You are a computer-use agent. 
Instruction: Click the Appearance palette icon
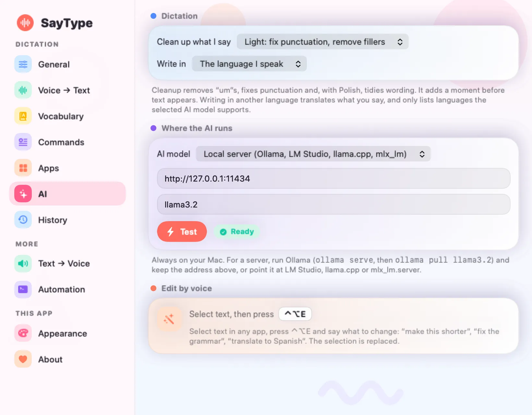23,333
